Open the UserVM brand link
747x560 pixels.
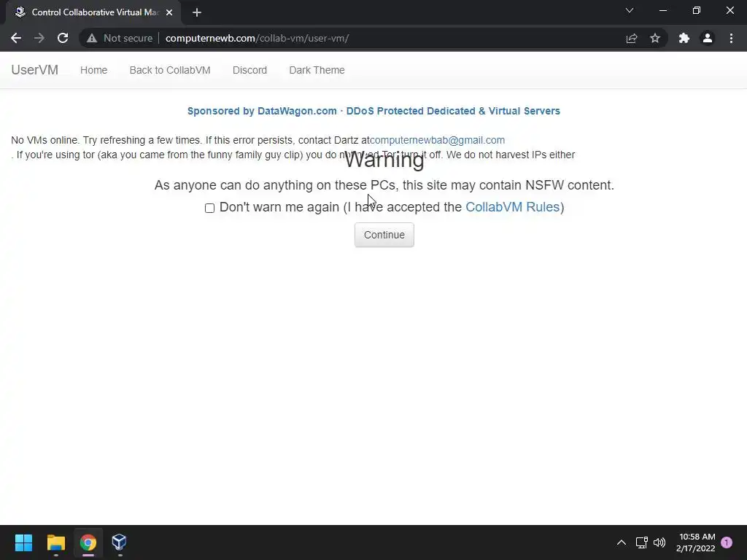point(35,70)
